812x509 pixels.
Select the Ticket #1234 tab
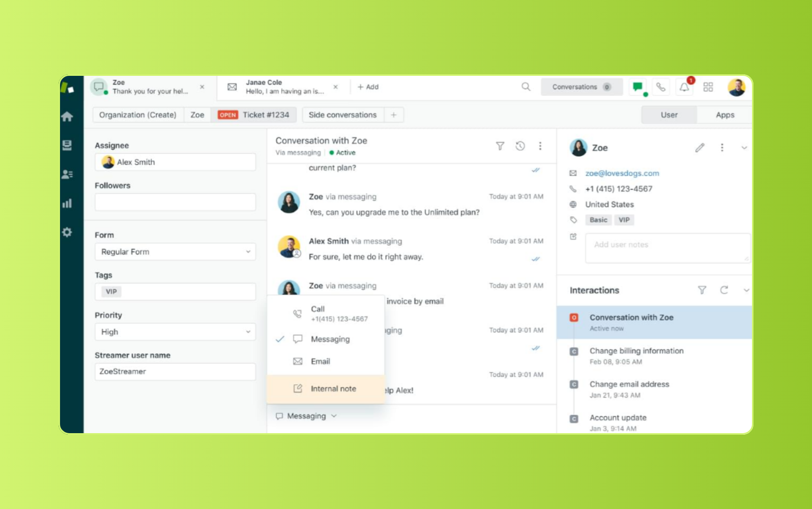coord(254,115)
